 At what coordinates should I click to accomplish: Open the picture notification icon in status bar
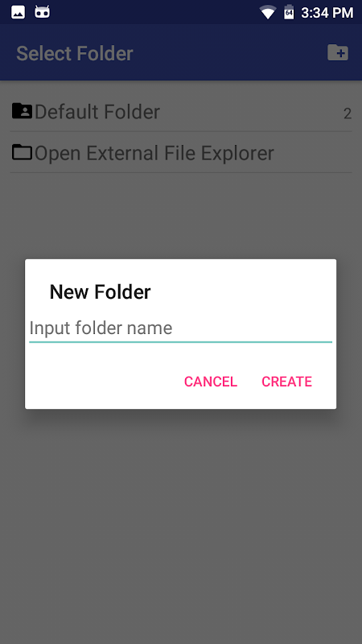tap(18, 12)
